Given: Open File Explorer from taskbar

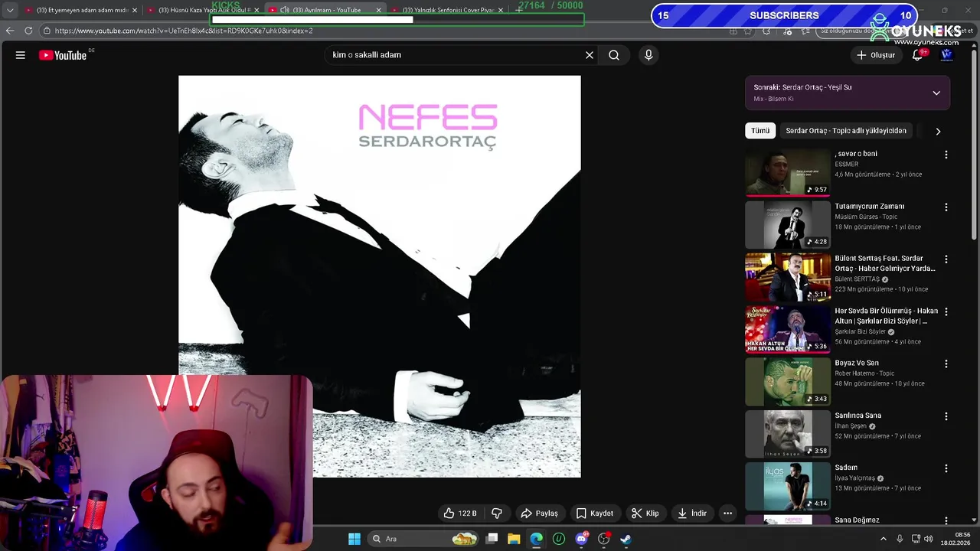Looking at the screenshot, I should [514, 539].
